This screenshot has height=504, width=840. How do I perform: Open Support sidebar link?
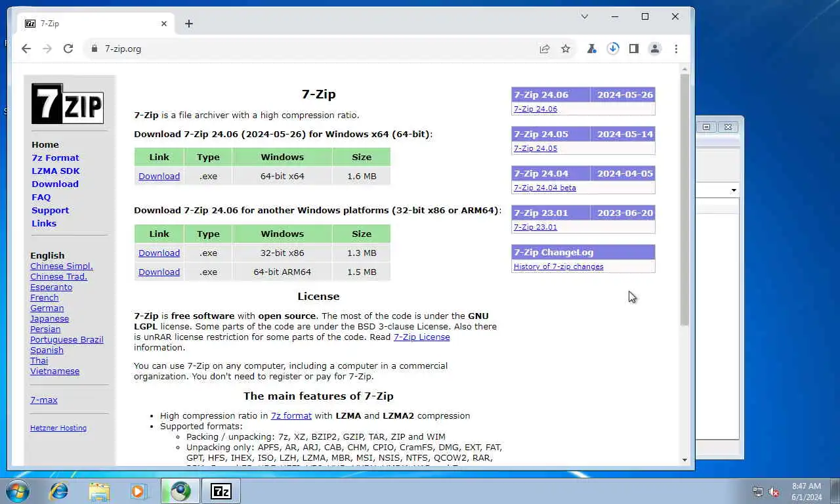(x=50, y=210)
